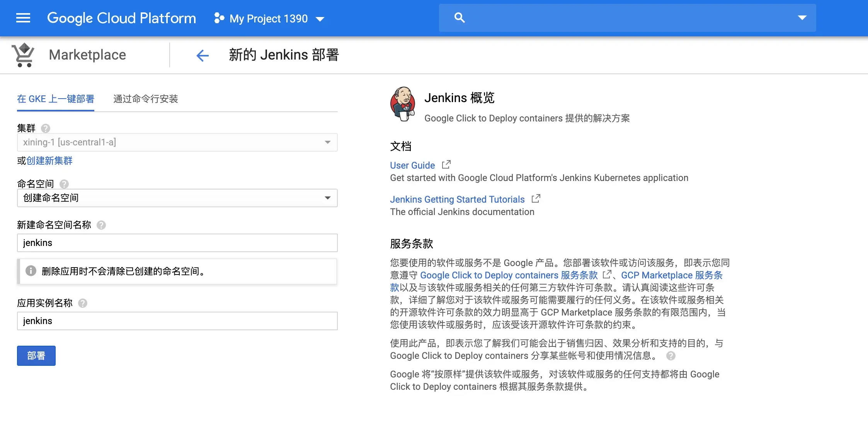Open My Project 1390 project selector

pyautogui.click(x=269, y=19)
